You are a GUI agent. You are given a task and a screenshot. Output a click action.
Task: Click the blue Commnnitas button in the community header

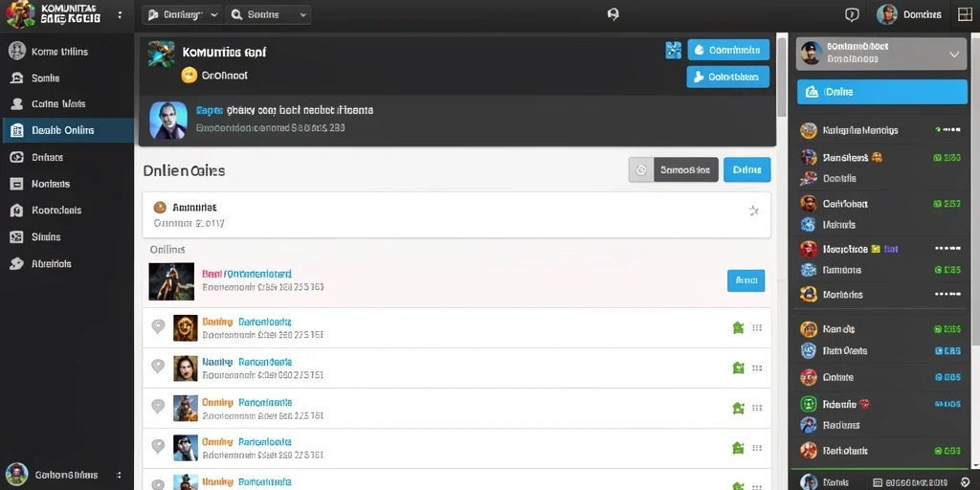pyautogui.click(x=728, y=50)
